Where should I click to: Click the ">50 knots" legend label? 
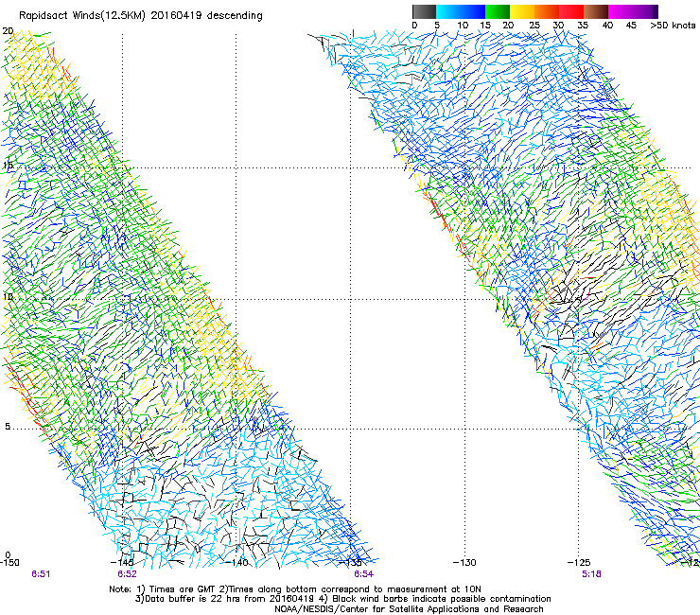[673, 26]
